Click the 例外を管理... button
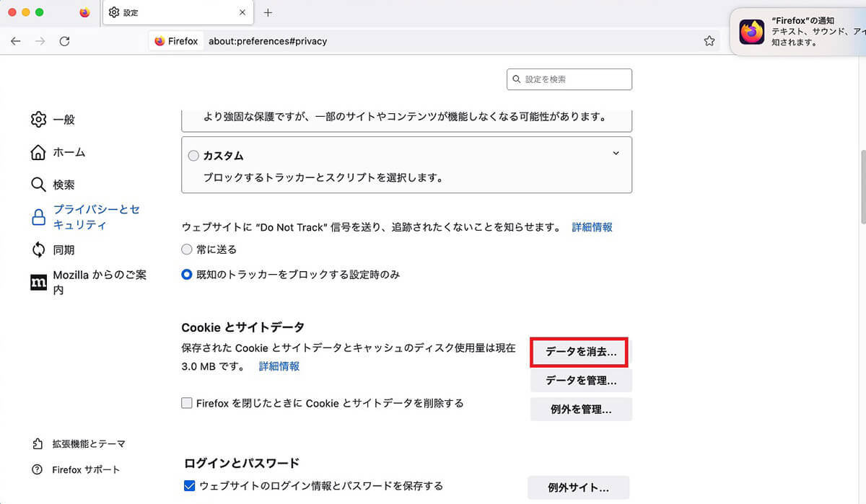Viewport: 866px width, 504px height. point(581,409)
